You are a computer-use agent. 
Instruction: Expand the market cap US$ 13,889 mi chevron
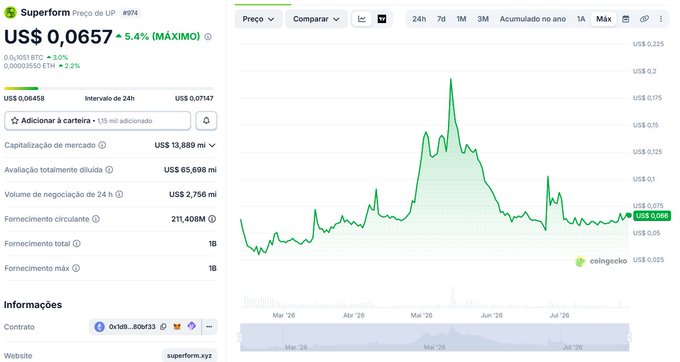212,145
